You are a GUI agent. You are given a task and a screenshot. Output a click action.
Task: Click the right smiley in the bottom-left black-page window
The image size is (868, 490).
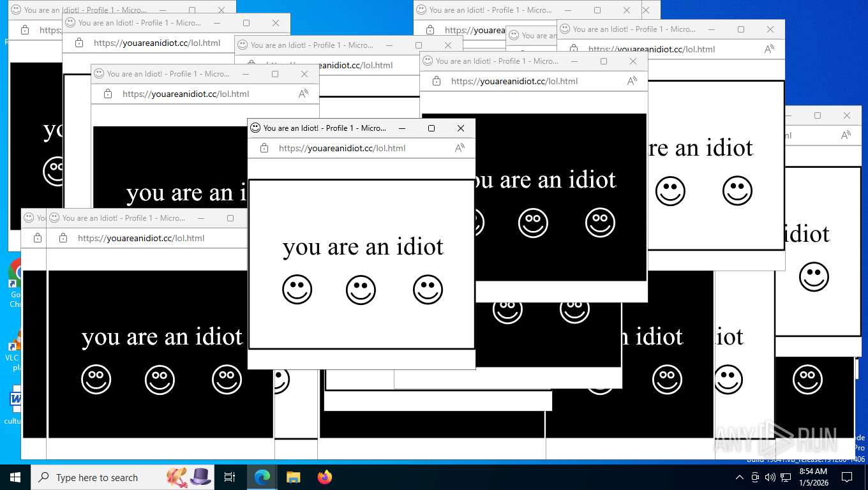coord(227,380)
